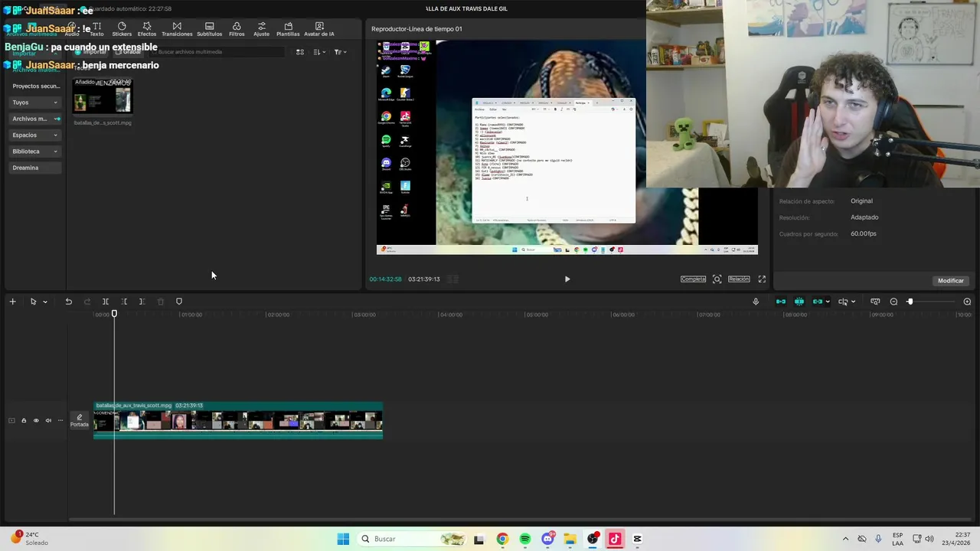
Task: Open the linkage options dropdown arrow
Action: pos(828,302)
